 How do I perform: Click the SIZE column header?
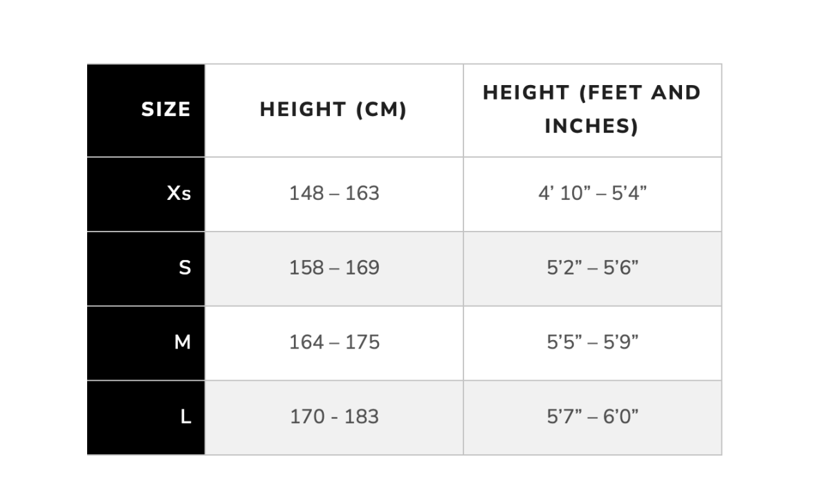pyautogui.click(x=165, y=109)
